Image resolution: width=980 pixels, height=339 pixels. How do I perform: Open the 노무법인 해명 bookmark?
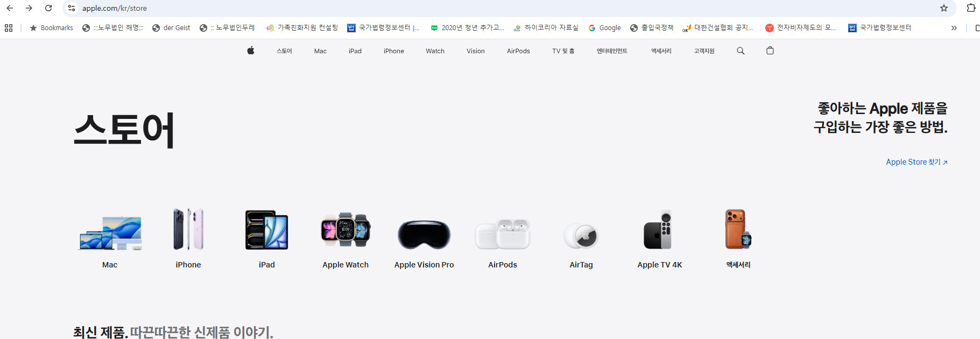click(x=112, y=28)
